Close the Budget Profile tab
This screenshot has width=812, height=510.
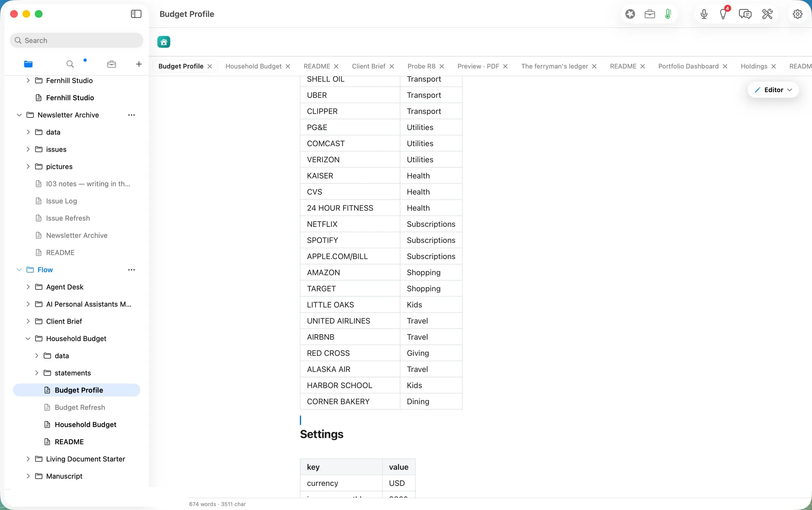point(210,66)
